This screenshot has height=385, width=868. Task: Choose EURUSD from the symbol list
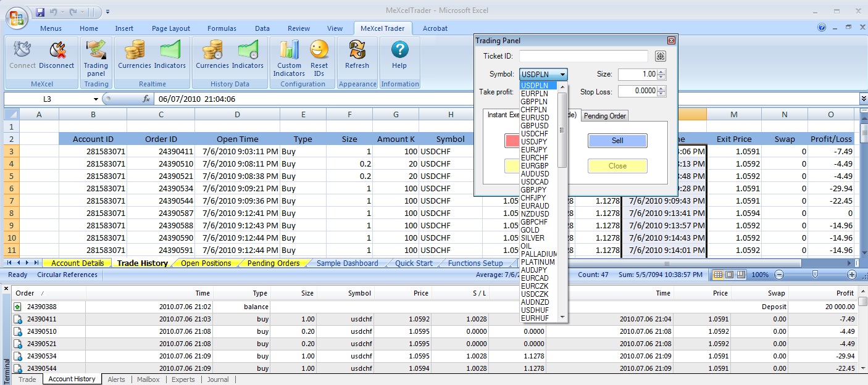(x=535, y=117)
